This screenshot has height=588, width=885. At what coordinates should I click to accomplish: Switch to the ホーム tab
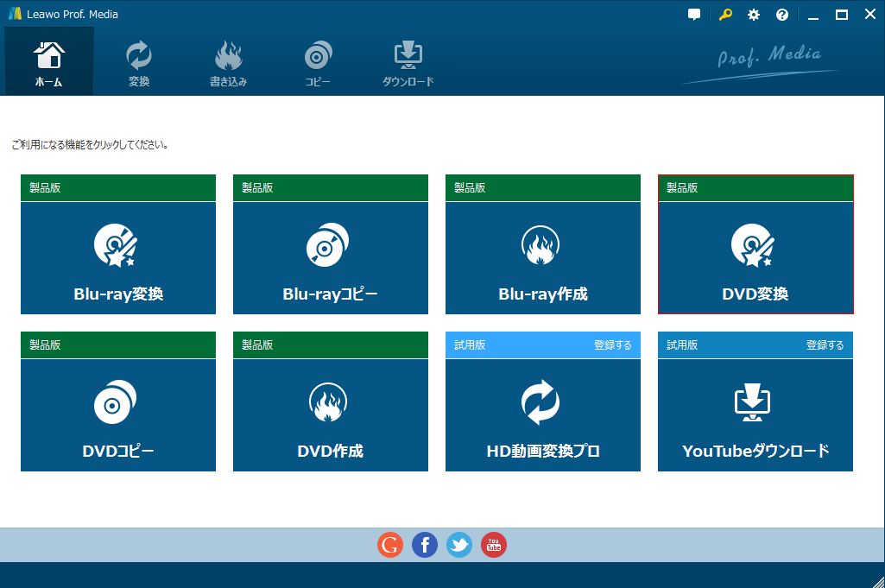point(49,63)
